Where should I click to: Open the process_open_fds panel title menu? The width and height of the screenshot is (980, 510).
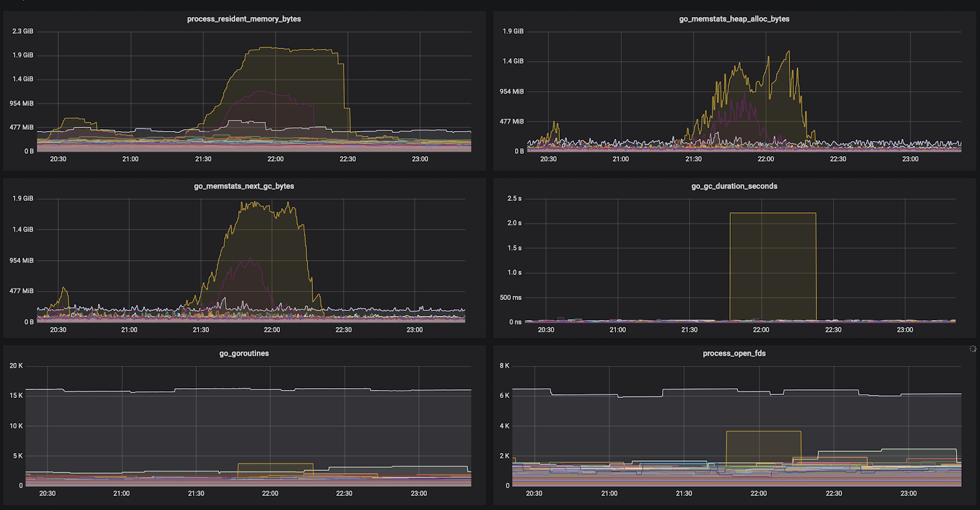pos(734,353)
